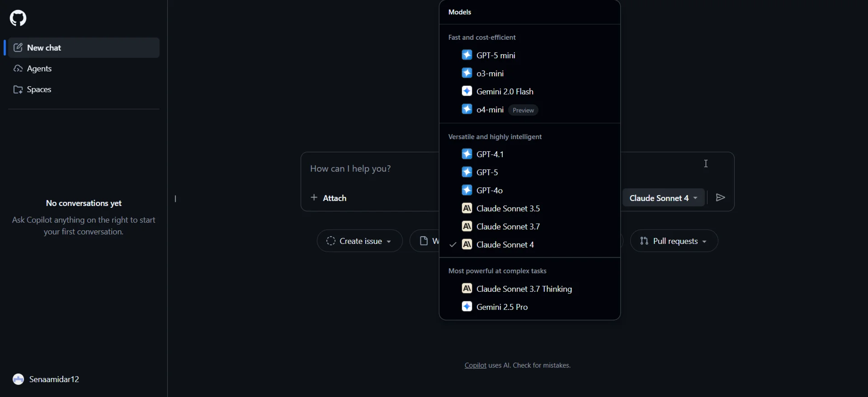
Task: Click the 'Models' menu heading
Action: click(460, 12)
